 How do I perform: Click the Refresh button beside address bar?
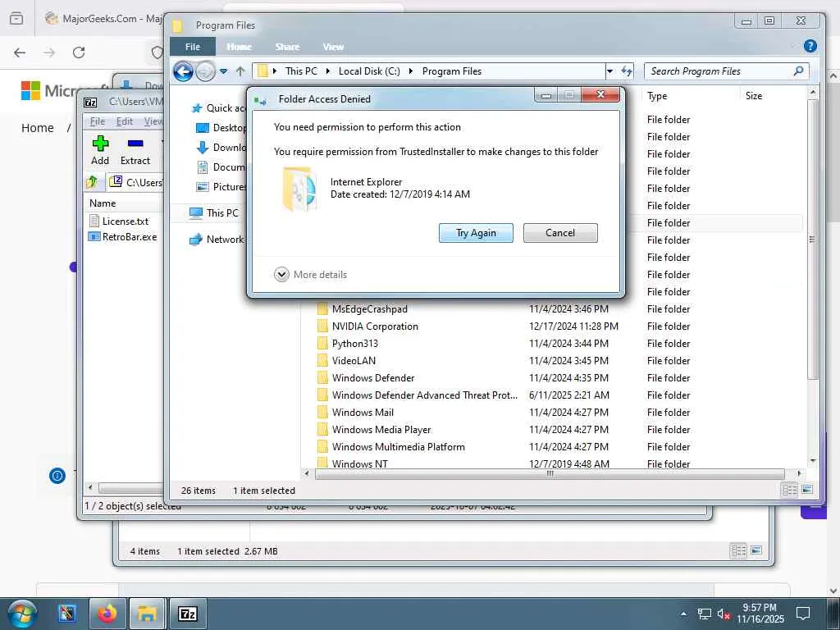pyautogui.click(x=627, y=71)
